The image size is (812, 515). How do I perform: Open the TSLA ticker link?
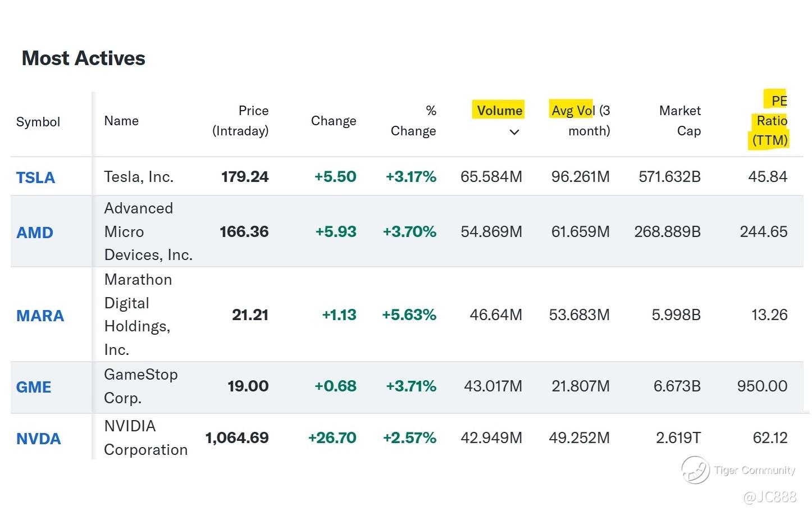tap(35, 177)
